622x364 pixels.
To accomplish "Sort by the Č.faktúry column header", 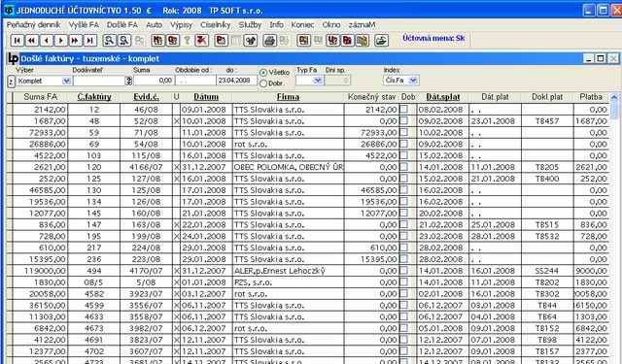I will (x=94, y=97).
